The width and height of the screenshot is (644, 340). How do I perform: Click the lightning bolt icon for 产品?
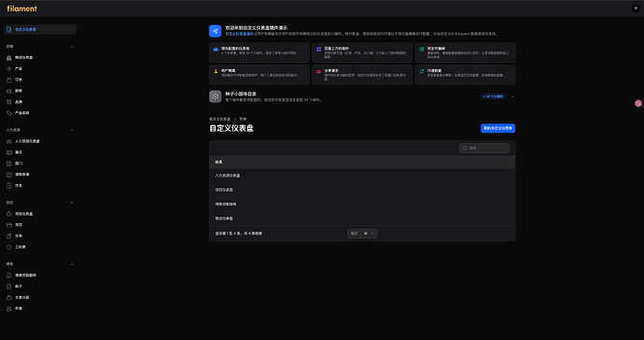(x=9, y=69)
